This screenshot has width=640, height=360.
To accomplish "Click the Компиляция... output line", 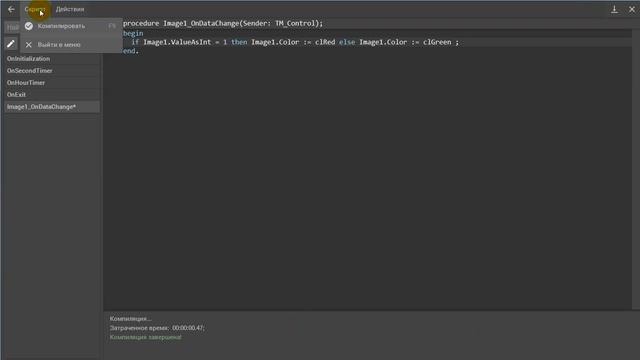I will tap(130, 318).
